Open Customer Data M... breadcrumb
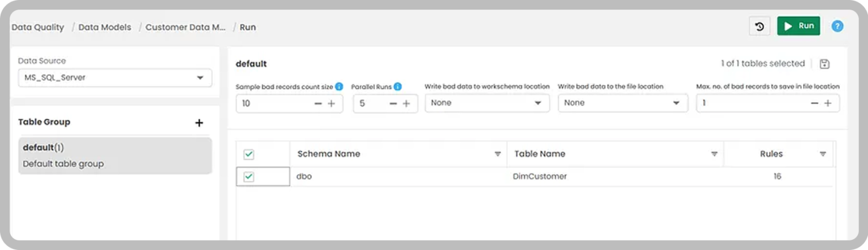Screen dimensions: 868x250 185,27
